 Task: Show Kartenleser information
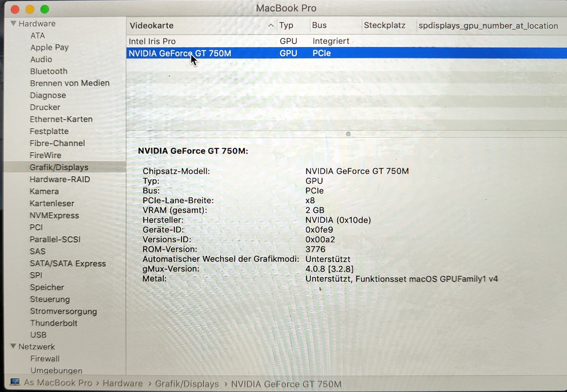52,203
